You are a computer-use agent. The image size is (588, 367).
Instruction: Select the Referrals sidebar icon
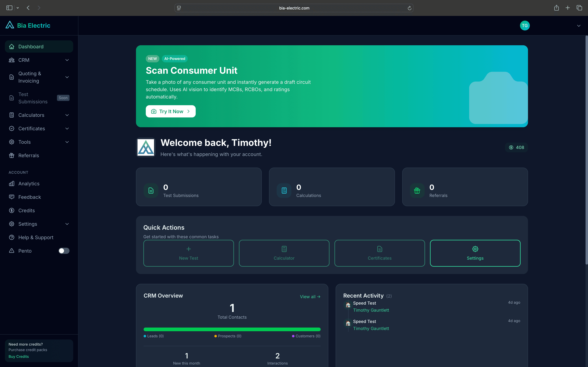[x=12, y=155]
